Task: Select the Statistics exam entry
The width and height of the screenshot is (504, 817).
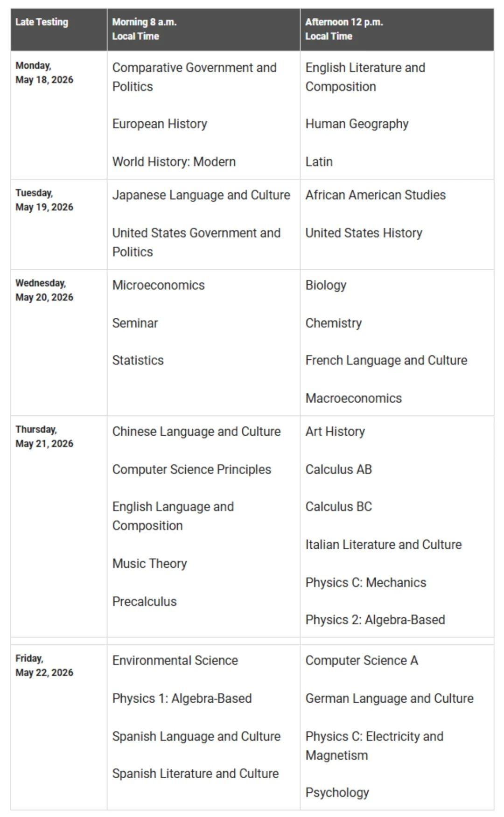Action: point(138,360)
